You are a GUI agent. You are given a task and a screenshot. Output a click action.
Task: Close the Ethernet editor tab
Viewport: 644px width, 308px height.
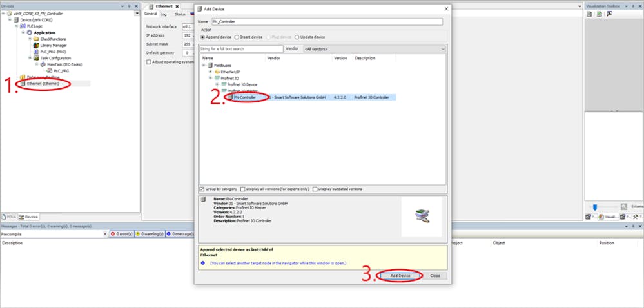pyautogui.click(x=177, y=6)
